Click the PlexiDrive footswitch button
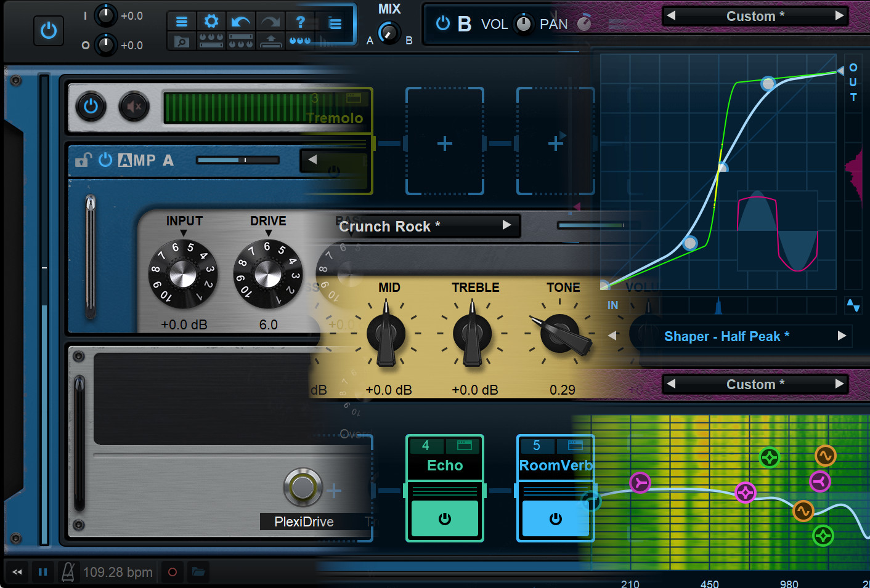This screenshot has width=870, height=588. pyautogui.click(x=303, y=488)
